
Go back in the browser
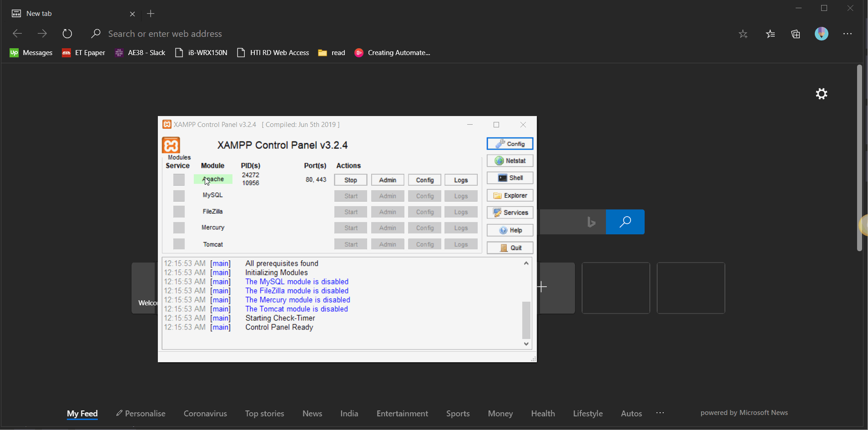(17, 34)
